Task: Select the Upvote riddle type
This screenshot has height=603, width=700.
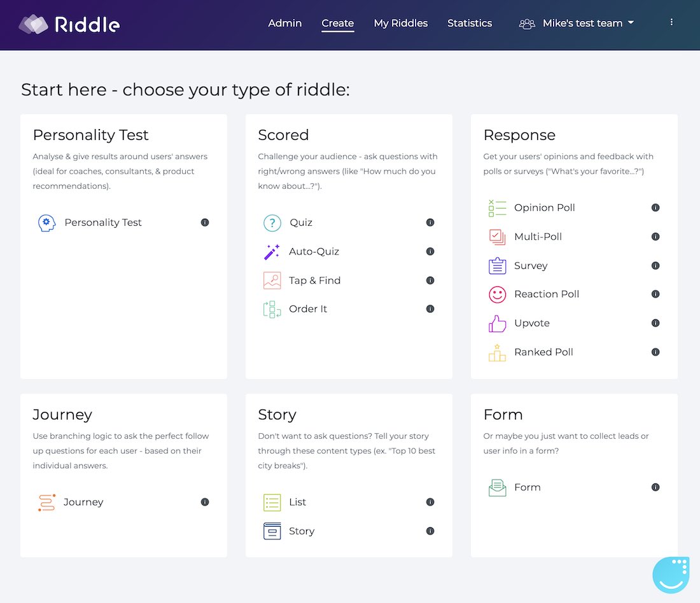Action: pyautogui.click(x=532, y=323)
